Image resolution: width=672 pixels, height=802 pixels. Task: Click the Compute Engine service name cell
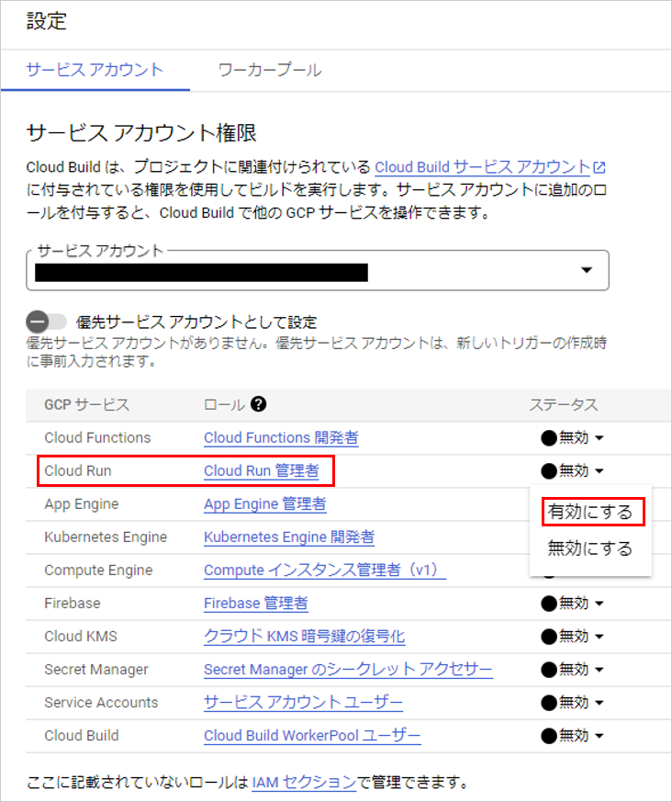pyautogui.click(x=98, y=570)
